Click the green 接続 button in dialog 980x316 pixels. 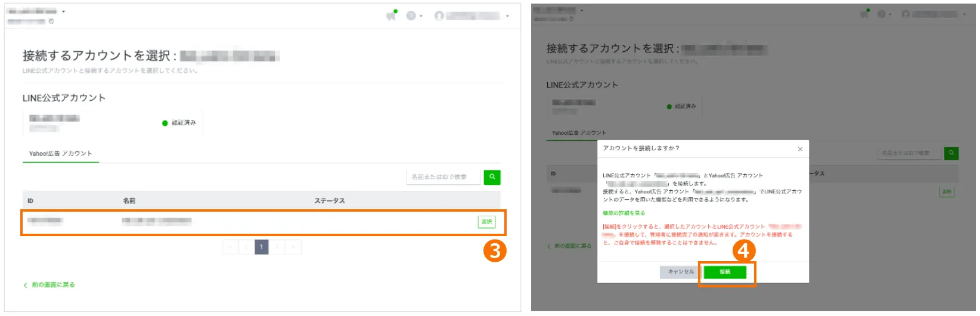[x=725, y=272]
